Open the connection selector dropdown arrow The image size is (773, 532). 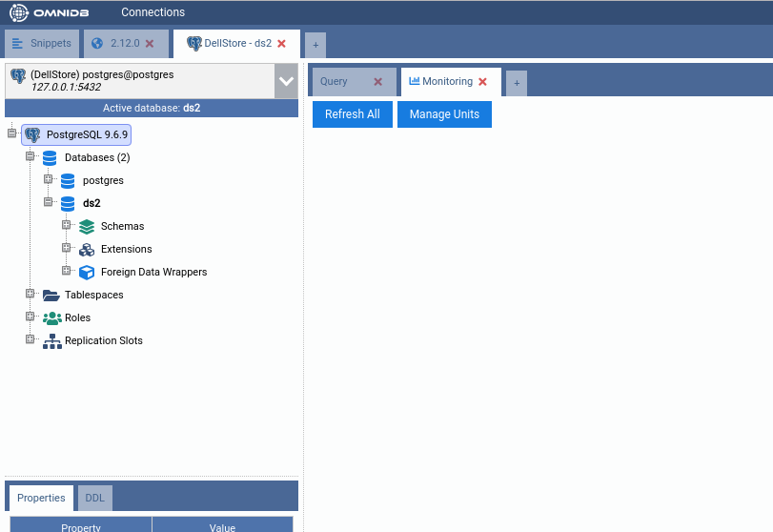click(x=286, y=81)
